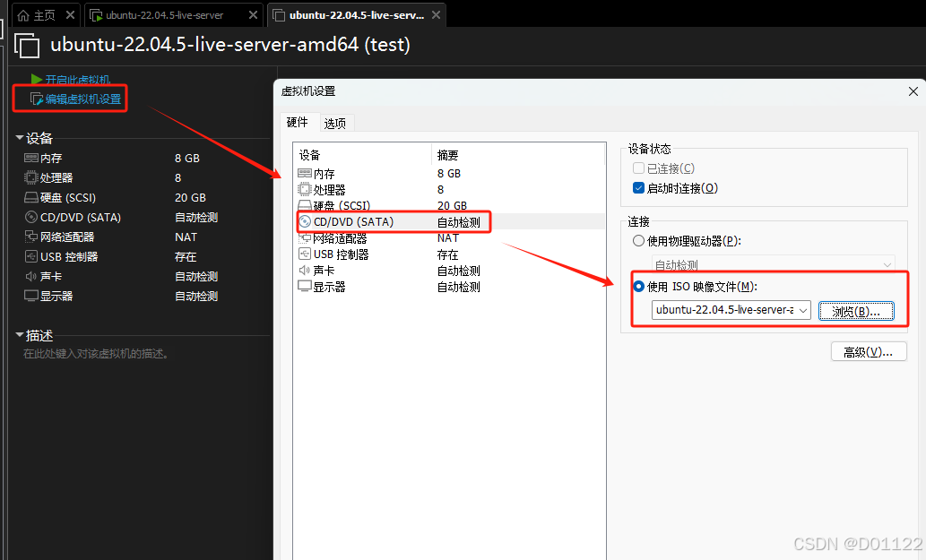The image size is (926, 560).
Task: Select 声卡 row in settings device list
Action: [450, 271]
